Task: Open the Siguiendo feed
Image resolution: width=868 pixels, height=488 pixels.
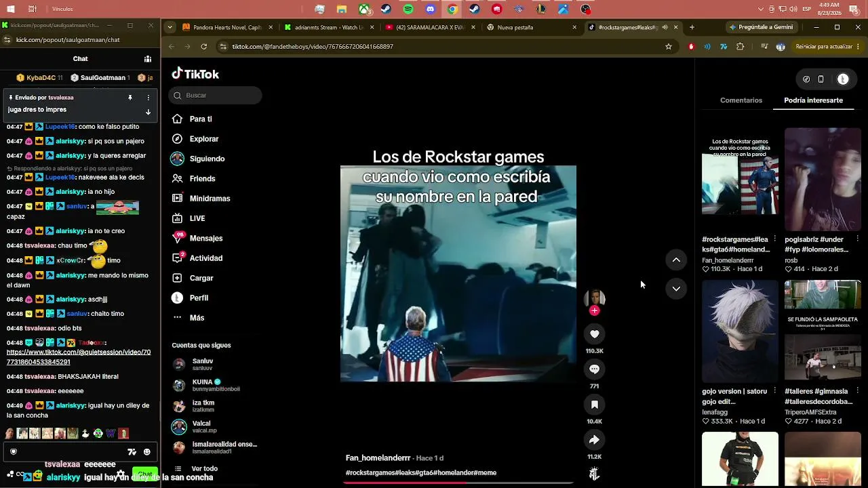Action: click(x=198, y=159)
